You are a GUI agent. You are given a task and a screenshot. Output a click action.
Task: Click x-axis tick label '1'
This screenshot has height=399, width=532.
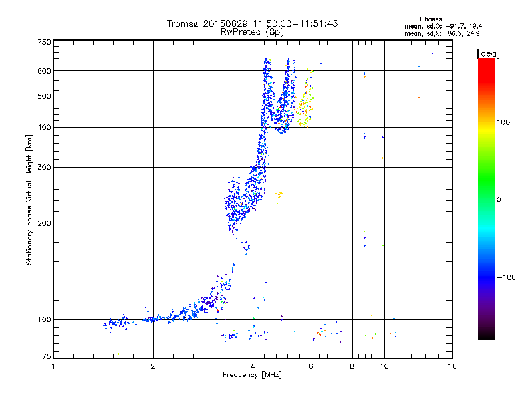tap(53, 366)
